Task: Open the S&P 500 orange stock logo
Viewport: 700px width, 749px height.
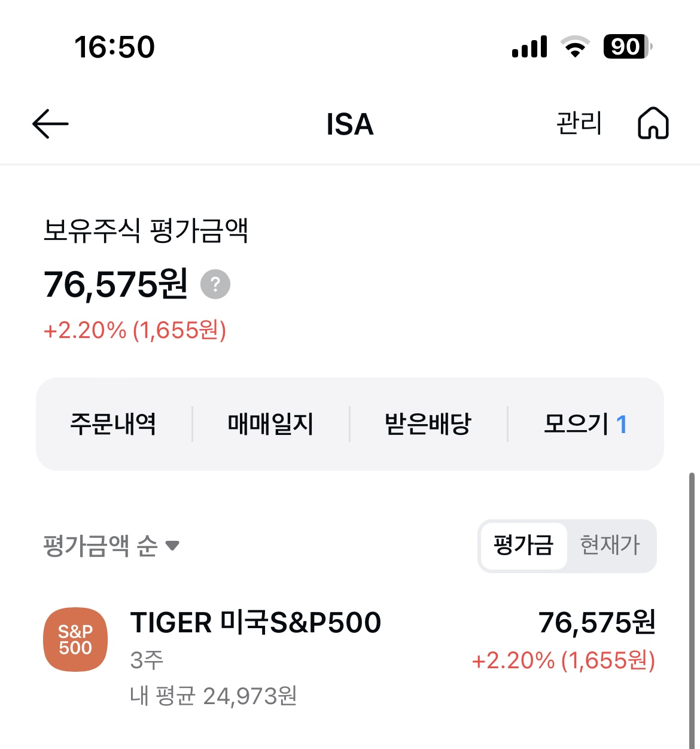Action: [76, 640]
